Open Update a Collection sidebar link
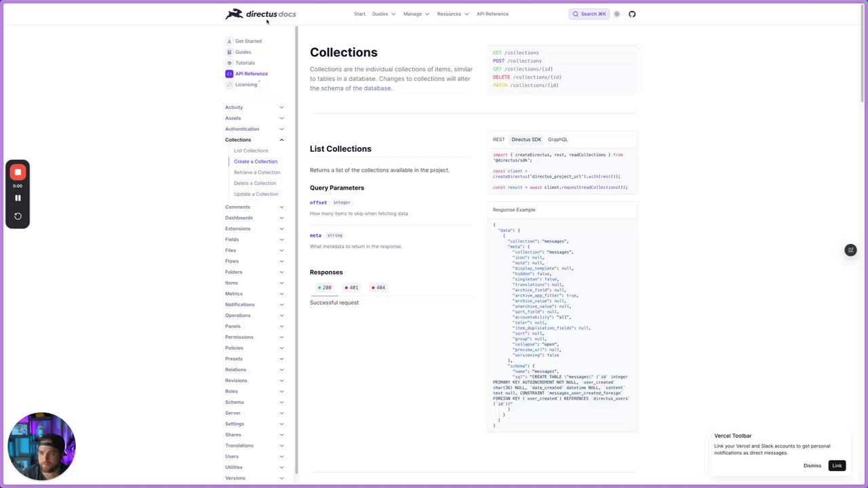 [256, 194]
